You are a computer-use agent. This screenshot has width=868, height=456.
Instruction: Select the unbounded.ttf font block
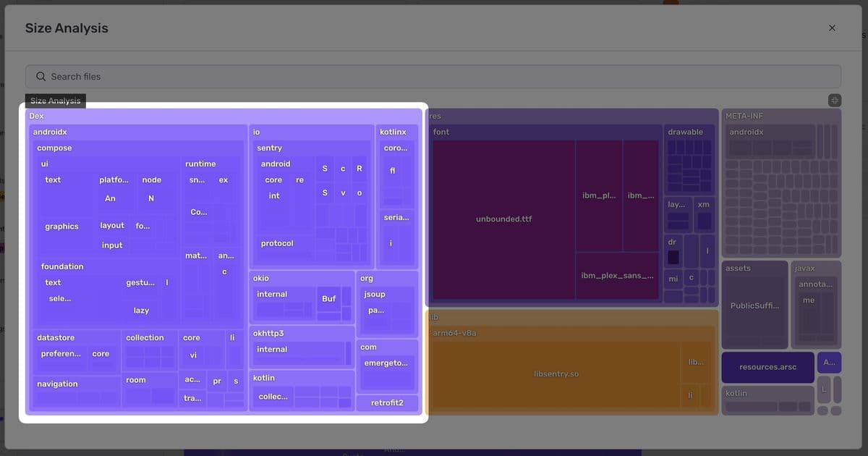coord(503,219)
